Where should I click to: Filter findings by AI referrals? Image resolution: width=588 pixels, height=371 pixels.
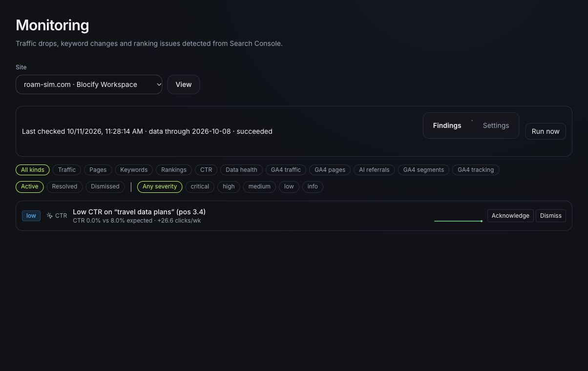[x=374, y=170]
